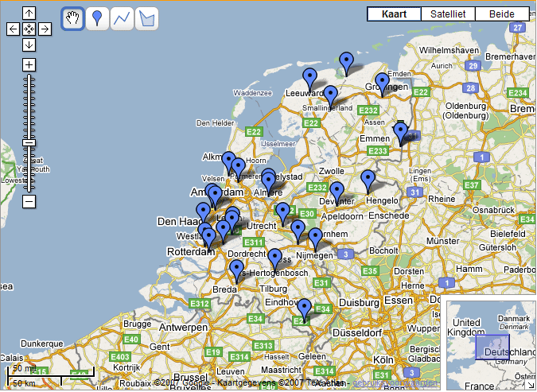Click the Wilhelmshaven city label
Screen dimensions: 537x392
coord(449,50)
